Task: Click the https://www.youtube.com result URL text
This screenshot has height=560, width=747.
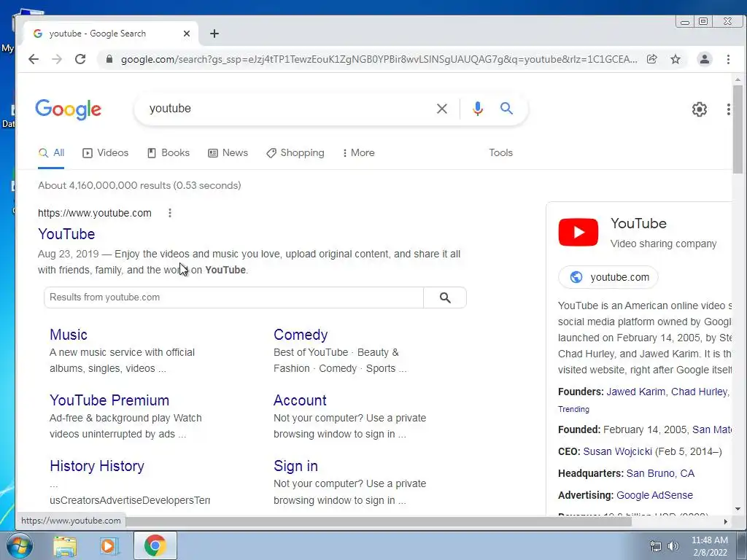Action: point(95,213)
